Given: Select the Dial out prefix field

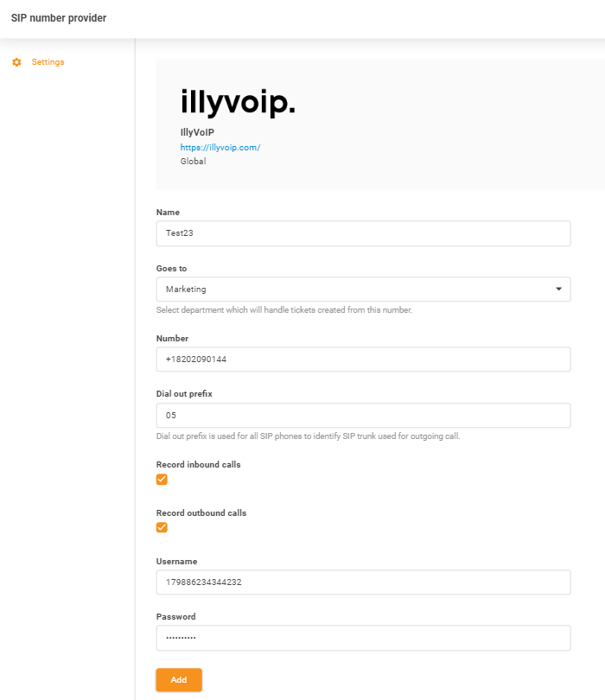Looking at the screenshot, I should [x=363, y=415].
